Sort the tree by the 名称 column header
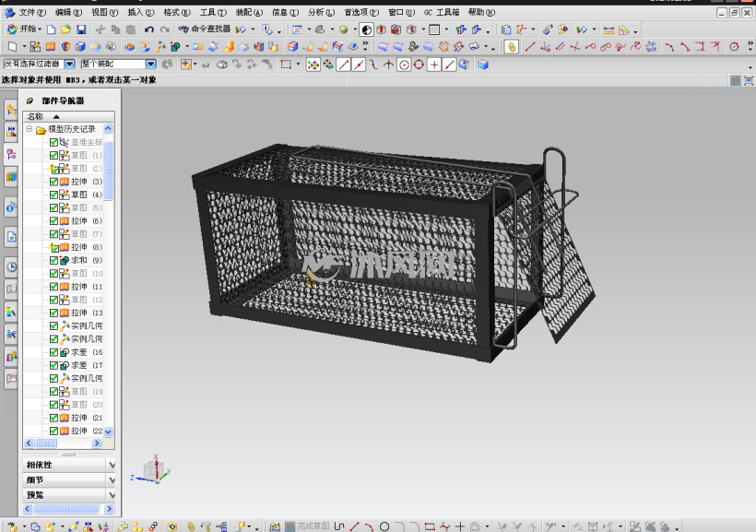The width and height of the screenshot is (756, 532). (68, 116)
